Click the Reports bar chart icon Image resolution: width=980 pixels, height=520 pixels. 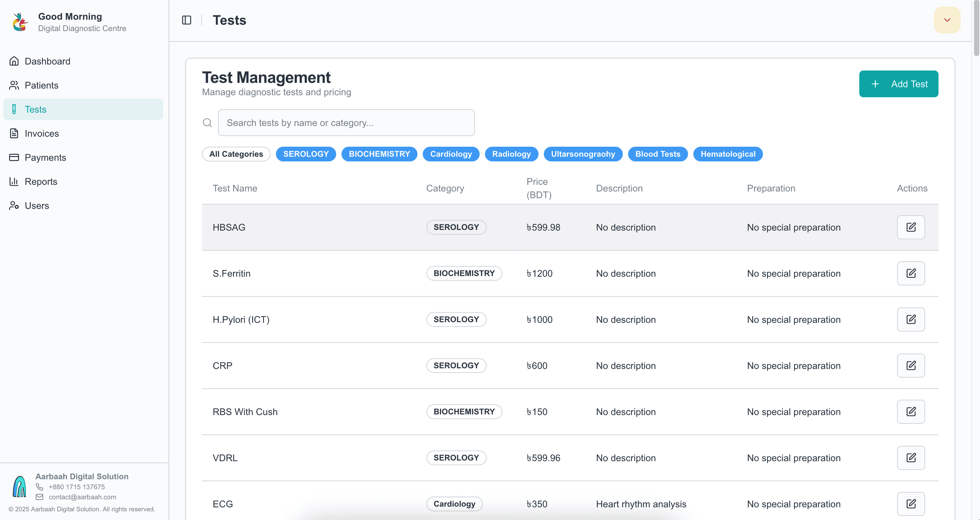14,181
